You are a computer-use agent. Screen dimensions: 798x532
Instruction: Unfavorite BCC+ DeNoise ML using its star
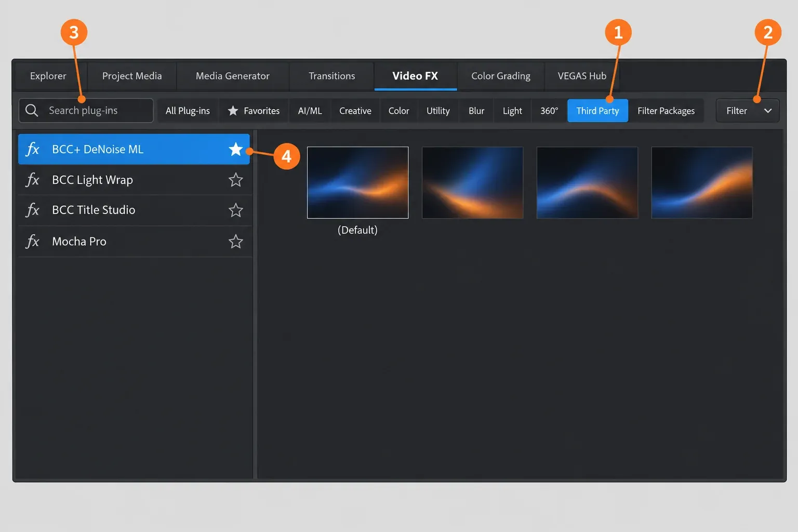coord(236,149)
